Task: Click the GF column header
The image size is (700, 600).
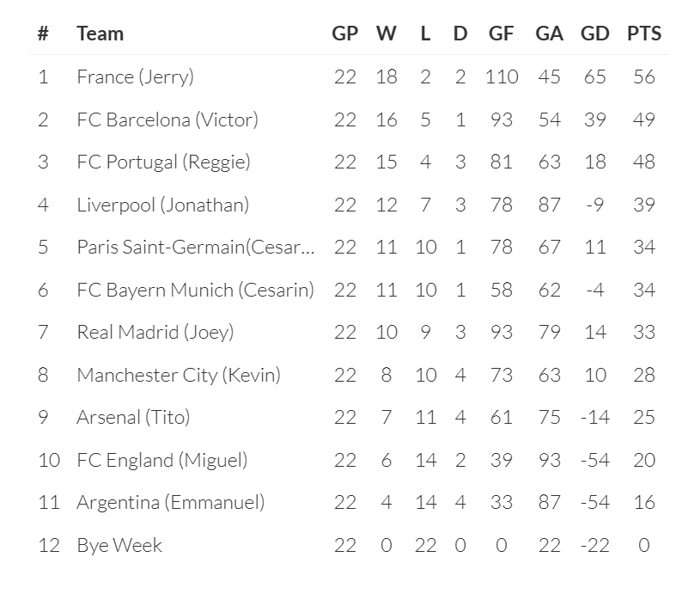Action: pyautogui.click(x=501, y=34)
